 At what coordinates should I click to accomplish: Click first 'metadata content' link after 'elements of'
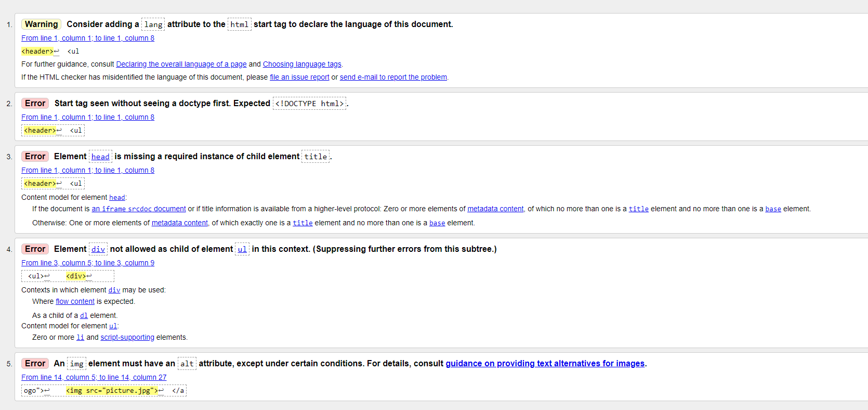click(495, 209)
